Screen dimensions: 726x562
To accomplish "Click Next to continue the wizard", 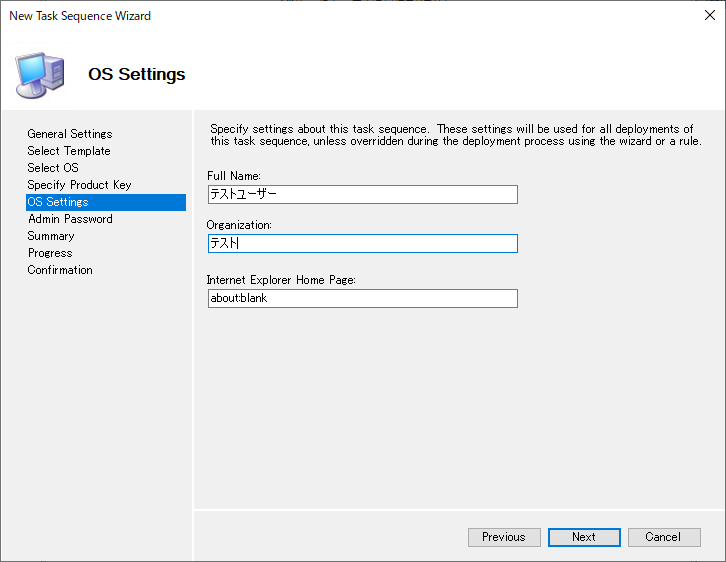I will coord(584,537).
